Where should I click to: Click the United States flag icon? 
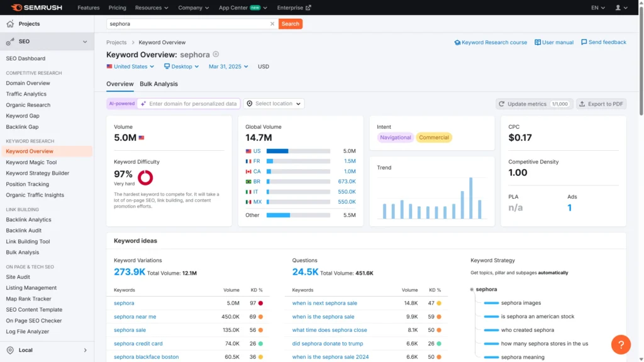[109, 66]
